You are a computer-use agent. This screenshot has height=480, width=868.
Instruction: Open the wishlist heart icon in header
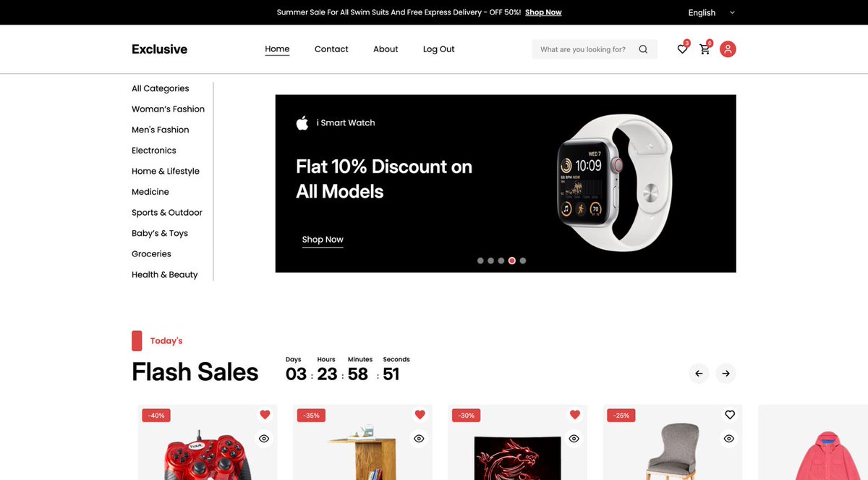click(x=682, y=49)
